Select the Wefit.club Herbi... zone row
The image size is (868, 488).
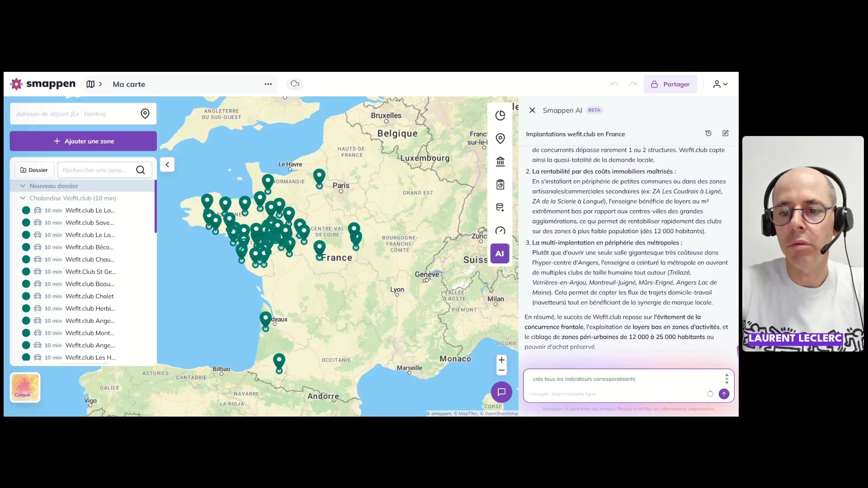(x=83, y=309)
